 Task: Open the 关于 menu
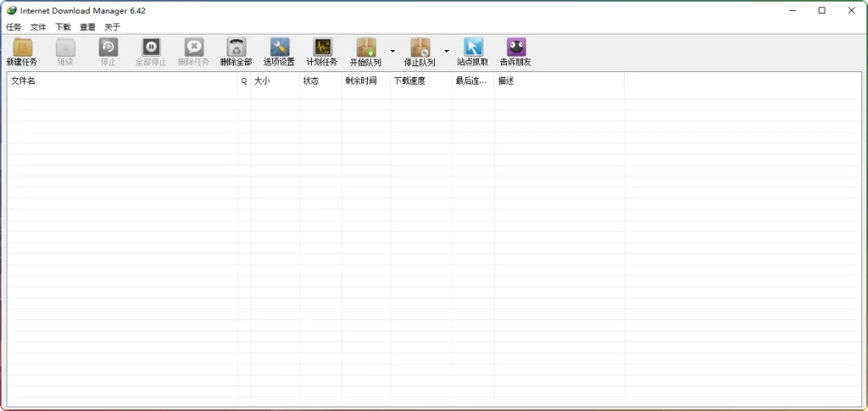point(113,26)
